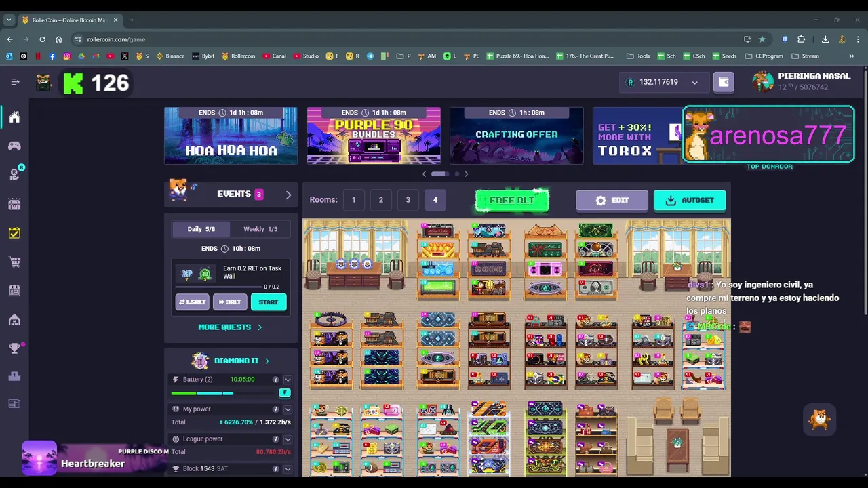Image resolution: width=868 pixels, height=488 pixels.
Task: Click the active carousel page indicator
Action: point(439,174)
